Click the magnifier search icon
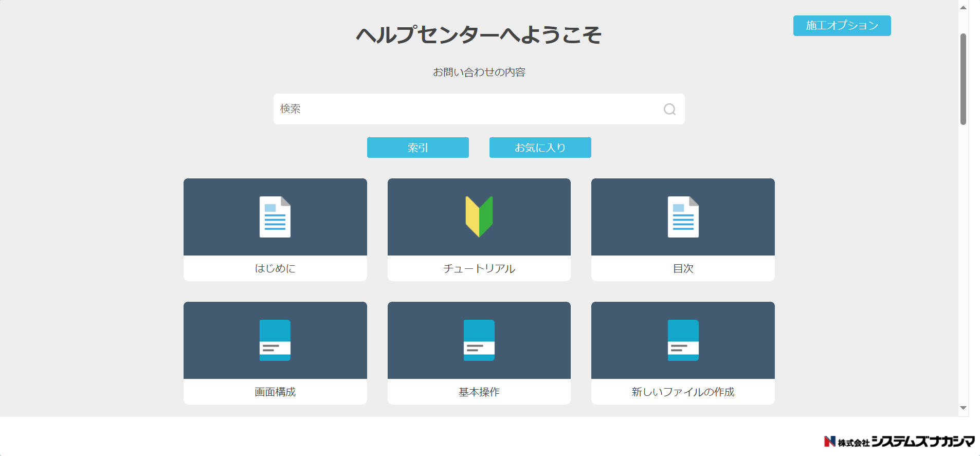Viewport: 980px width, 456px height. pos(669,109)
